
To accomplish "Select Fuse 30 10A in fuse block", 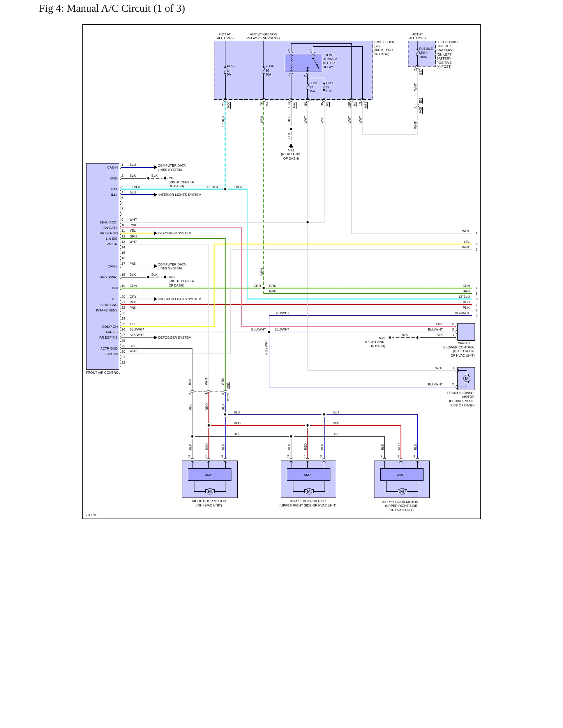I will tap(264, 70).
